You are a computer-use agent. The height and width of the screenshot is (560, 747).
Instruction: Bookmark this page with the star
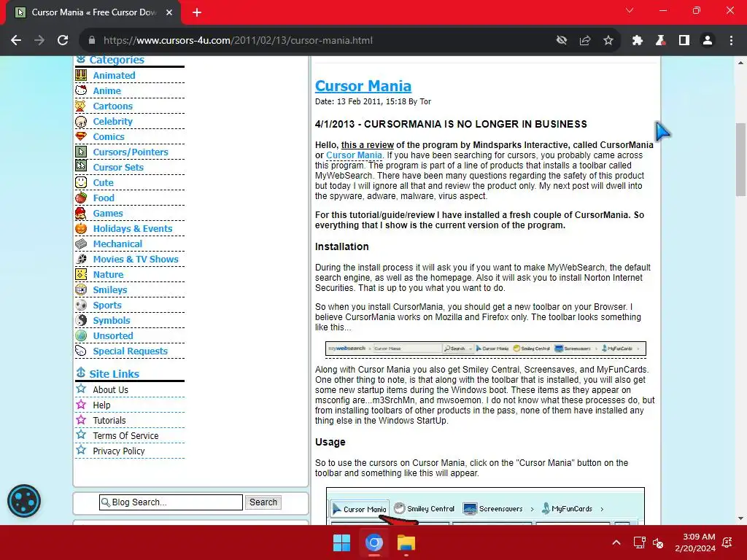pos(608,41)
